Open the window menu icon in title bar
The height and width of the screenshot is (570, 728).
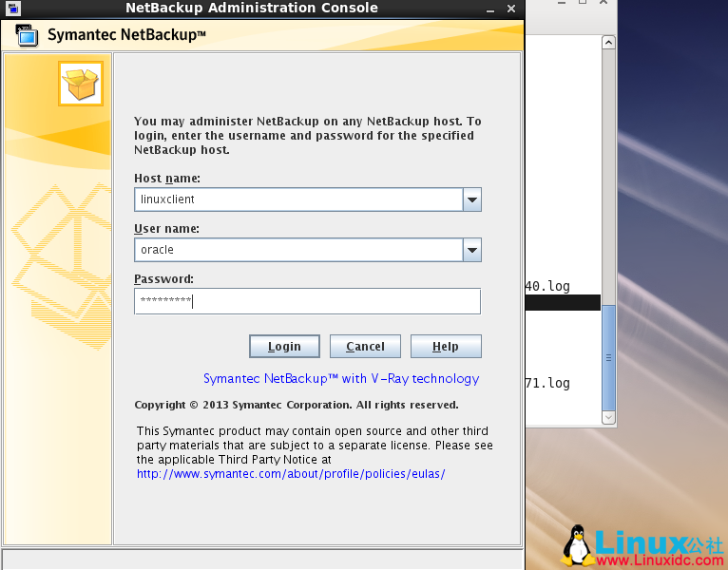pos(13,8)
